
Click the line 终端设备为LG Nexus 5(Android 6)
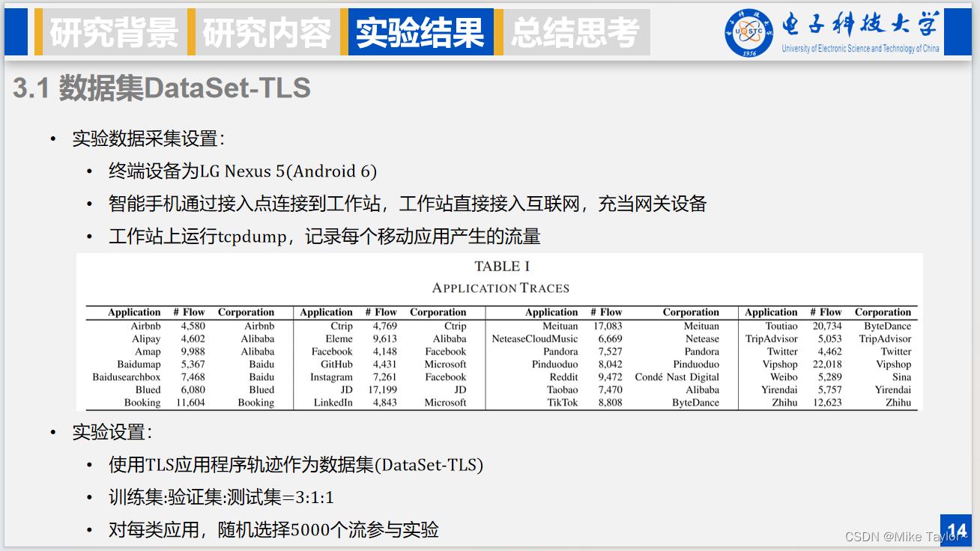pyautogui.click(x=243, y=171)
